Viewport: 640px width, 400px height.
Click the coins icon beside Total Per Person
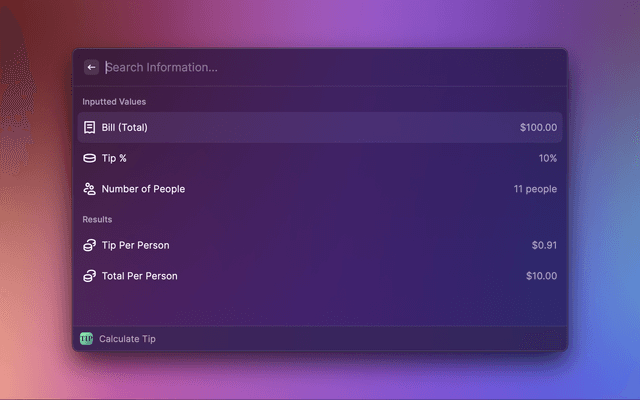click(x=89, y=276)
